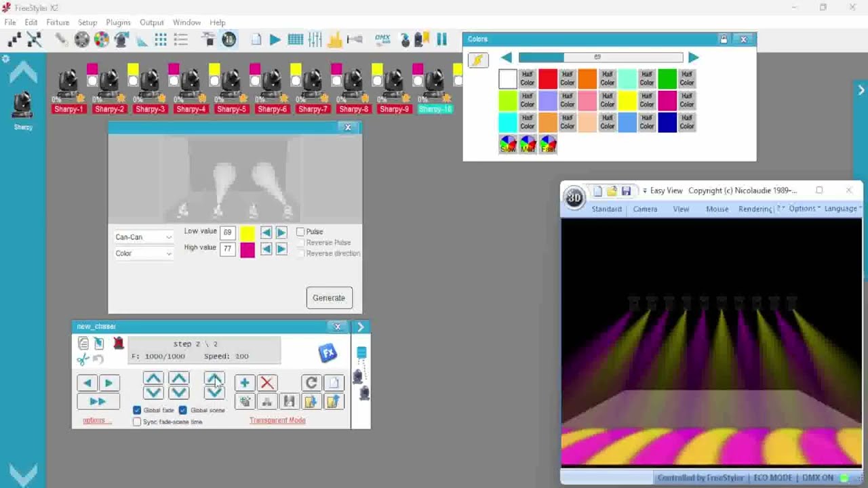The image size is (868, 488).
Task: Click the High value input field
Action: (x=227, y=249)
